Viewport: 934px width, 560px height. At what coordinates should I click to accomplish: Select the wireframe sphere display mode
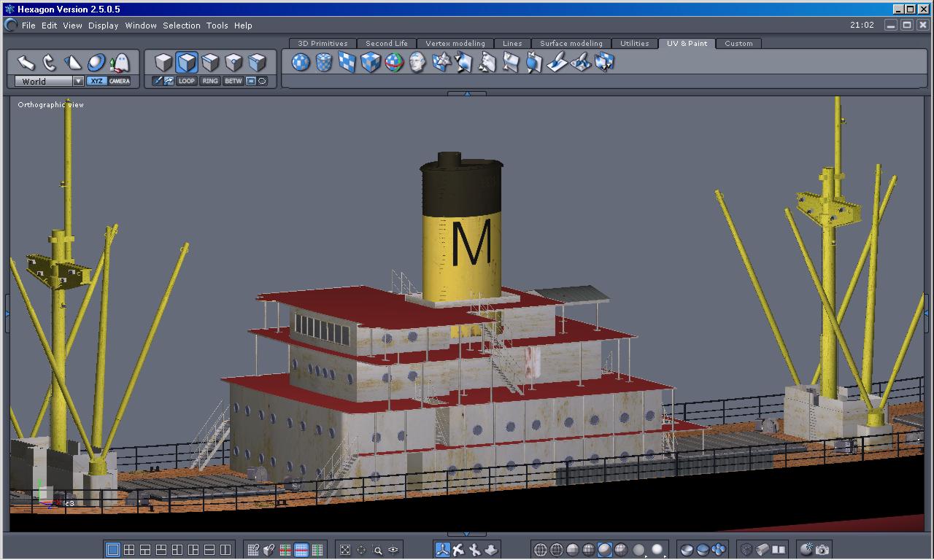click(541, 550)
